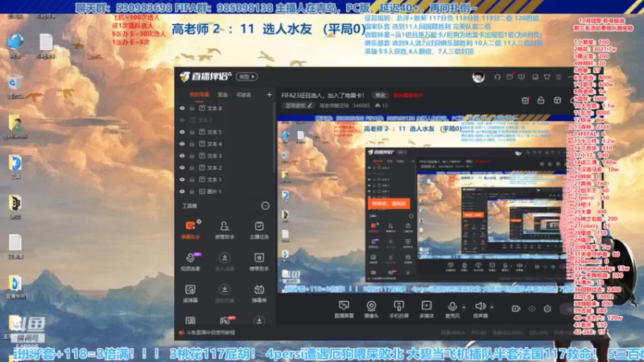The height and width of the screenshot is (362, 644).
Task: Lock the 文本 8 layer
Action: [x=192, y=109]
